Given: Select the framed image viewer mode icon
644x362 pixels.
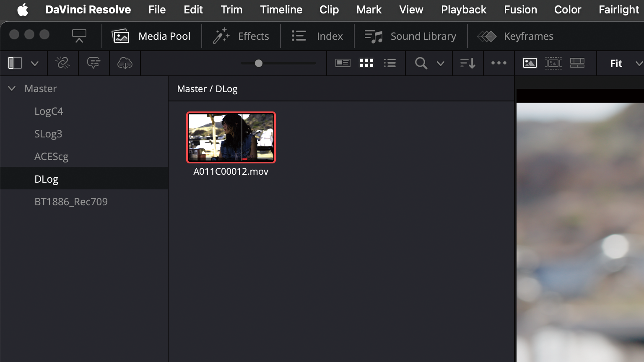Looking at the screenshot, I should point(553,63).
